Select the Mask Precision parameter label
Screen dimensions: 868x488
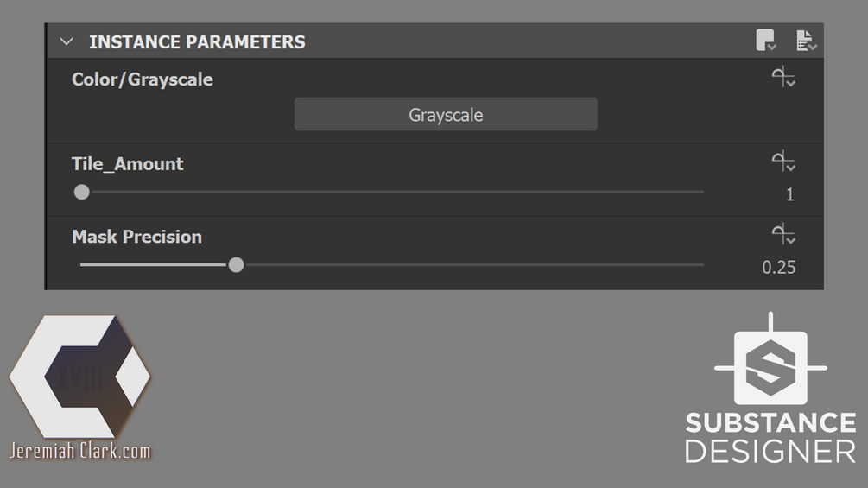pos(136,237)
